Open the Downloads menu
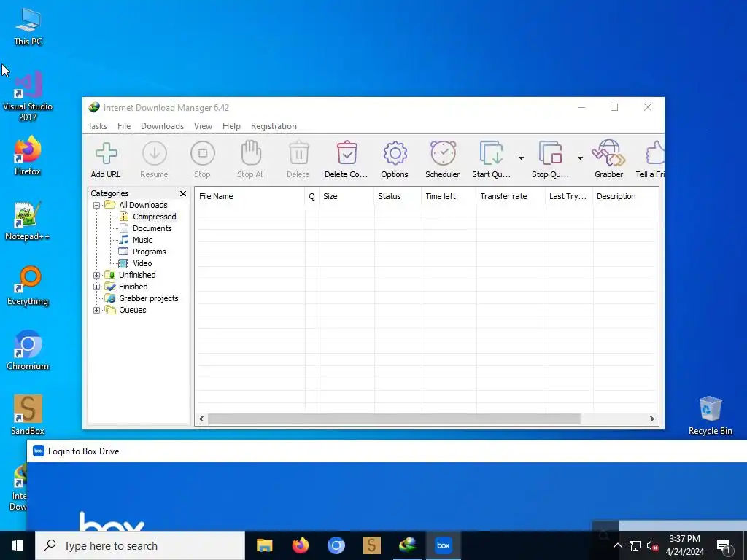747x560 pixels. 162,126
